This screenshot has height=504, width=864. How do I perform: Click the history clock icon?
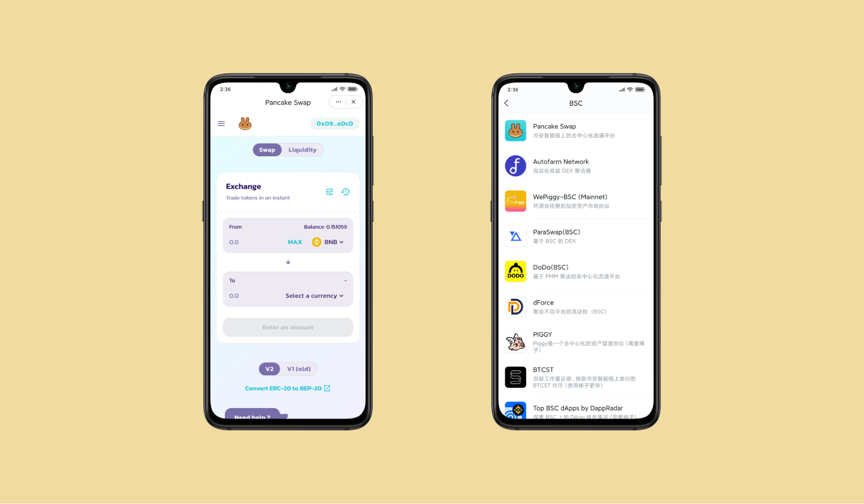pyautogui.click(x=346, y=191)
